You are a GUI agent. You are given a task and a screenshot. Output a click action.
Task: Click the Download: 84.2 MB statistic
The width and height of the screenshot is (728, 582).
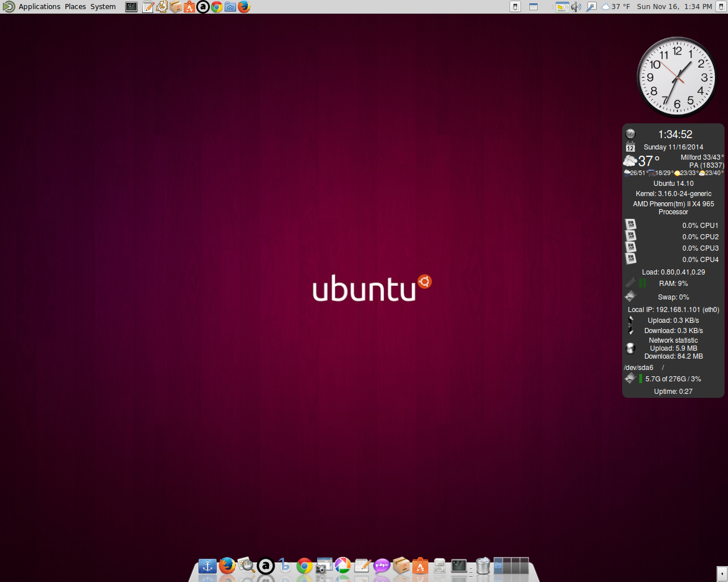[673, 356]
